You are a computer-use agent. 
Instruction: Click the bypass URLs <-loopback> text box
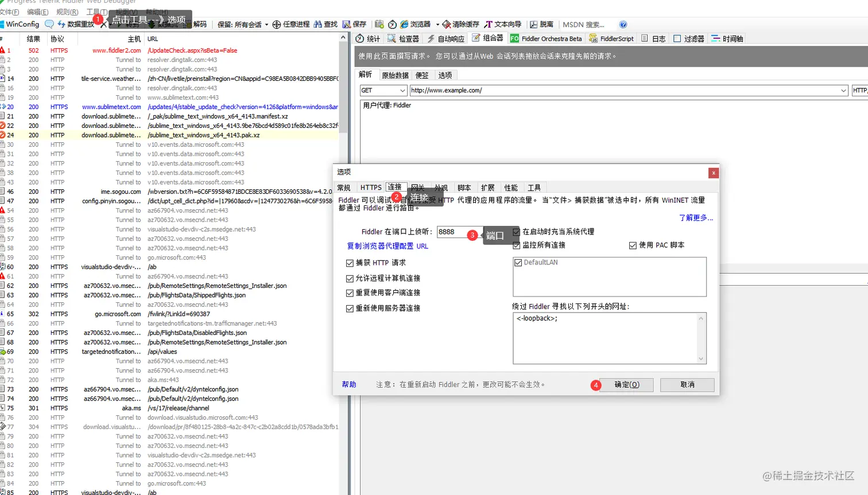tap(609, 338)
